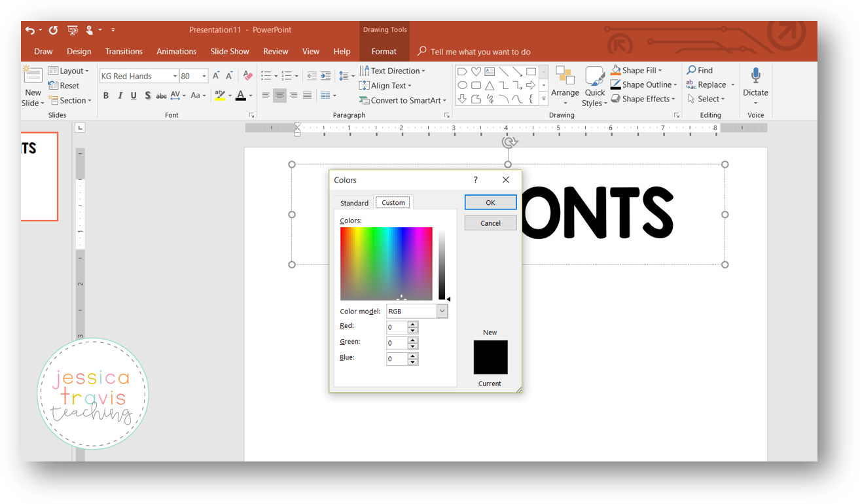Image resolution: width=860 pixels, height=504 pixels.
Task: Open the Animations ribbon tab
Action: pos(176,51)
